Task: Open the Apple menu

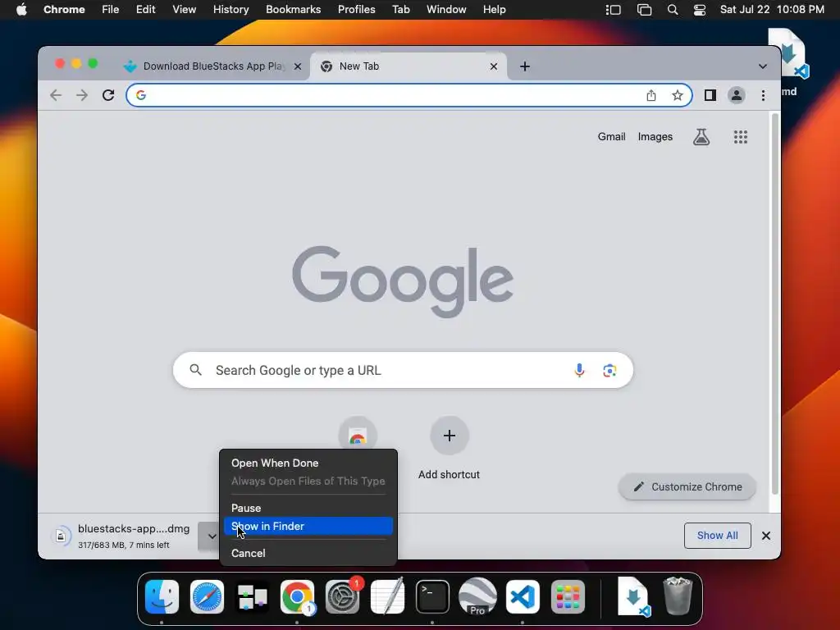Action: [21, 10]
